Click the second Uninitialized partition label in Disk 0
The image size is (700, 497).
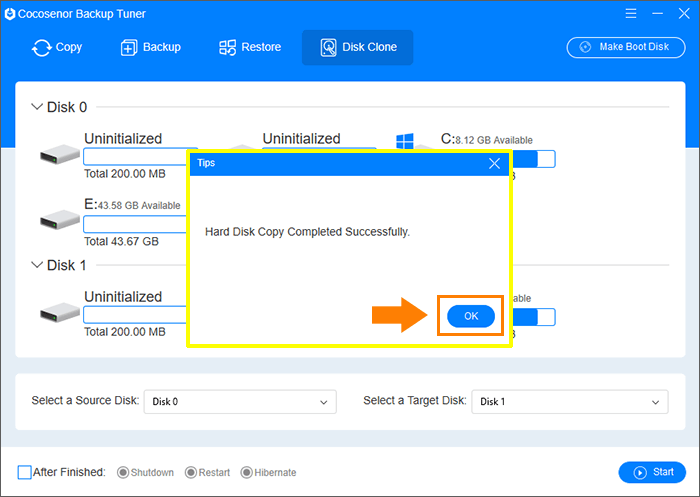pos(301,138)
